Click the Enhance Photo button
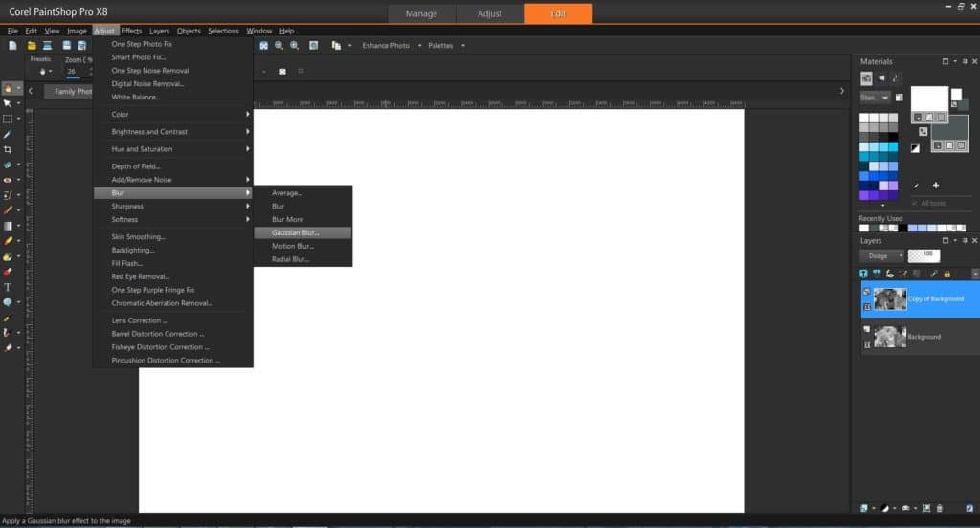Image resolution: width=980 pixels, height=528 pixels. coord(385,45)
